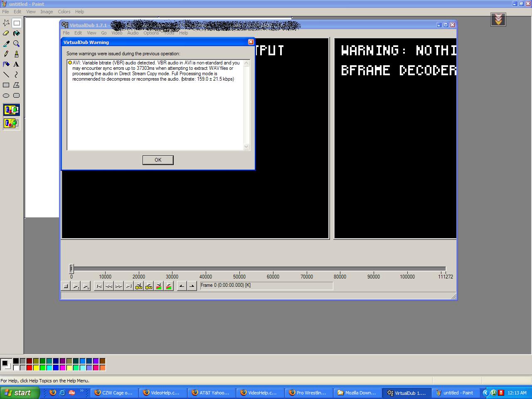
Task: Pick the Text tool (letter A)
Action: [x=17, y=64]
